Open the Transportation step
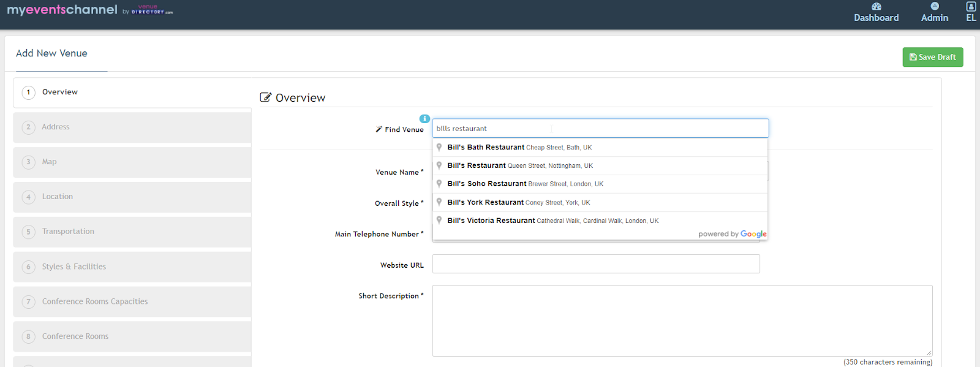Screen dimensions: 980x367 [132, 232]
